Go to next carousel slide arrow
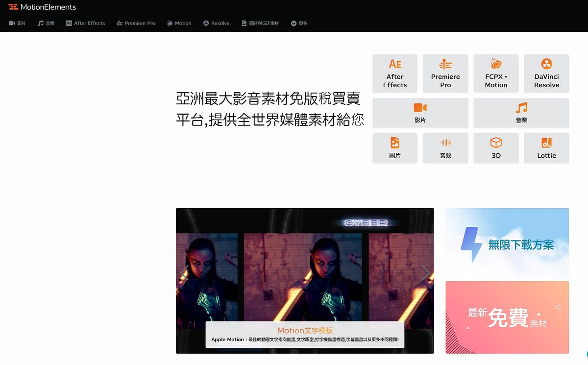The height and width of the screenshot is (365, 588). pos(425,273)
